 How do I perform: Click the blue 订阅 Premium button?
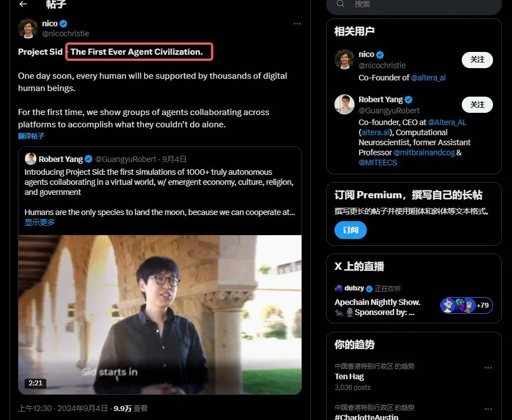coord(351,230)
